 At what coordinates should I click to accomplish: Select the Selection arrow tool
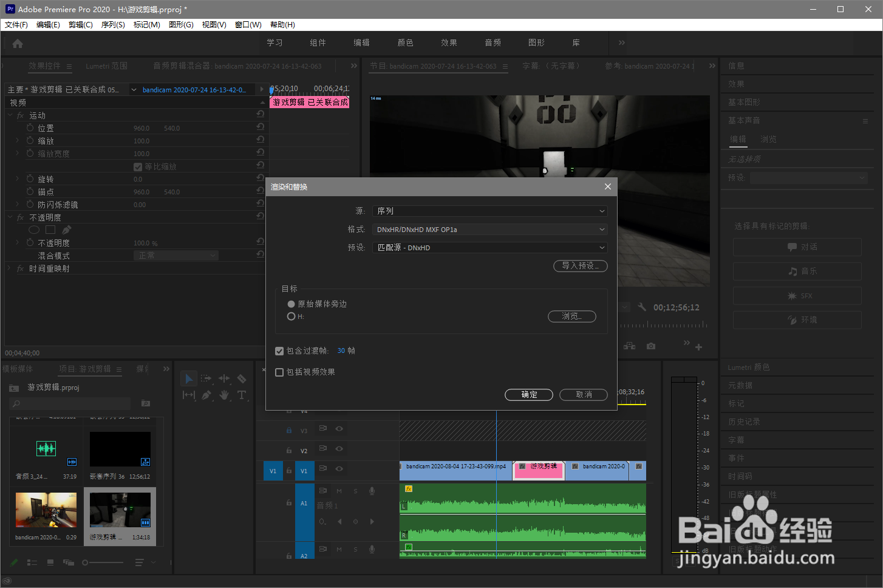tap(189, 378)
